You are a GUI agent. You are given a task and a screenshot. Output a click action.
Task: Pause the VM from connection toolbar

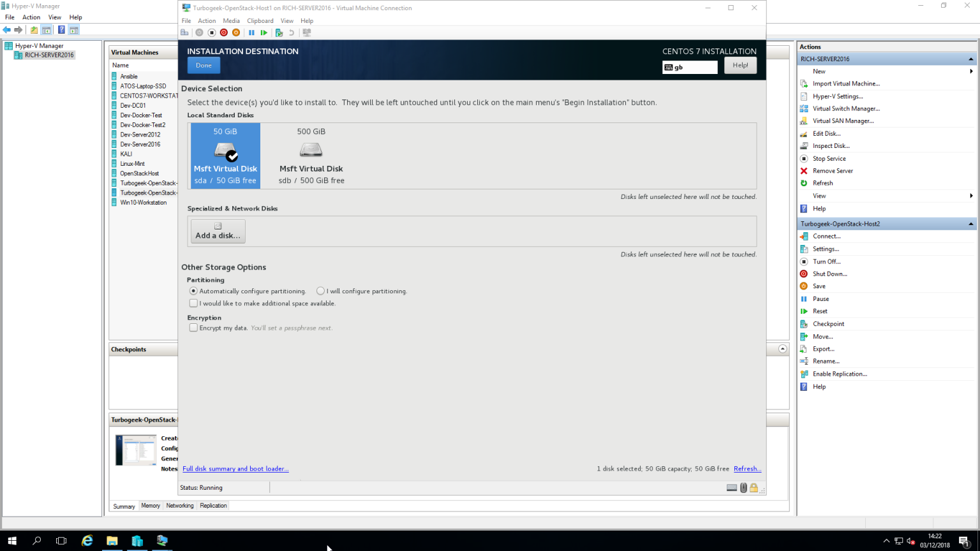pos(251,33)
